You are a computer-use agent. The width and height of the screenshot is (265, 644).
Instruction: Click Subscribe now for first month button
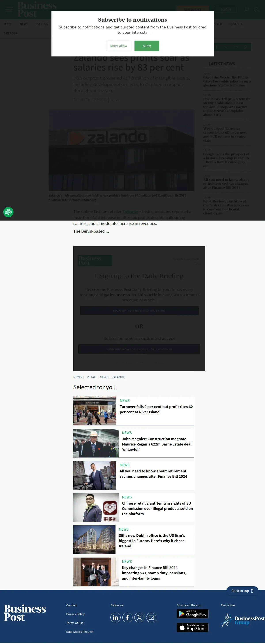pyautogui.click(x=139, y=349)
